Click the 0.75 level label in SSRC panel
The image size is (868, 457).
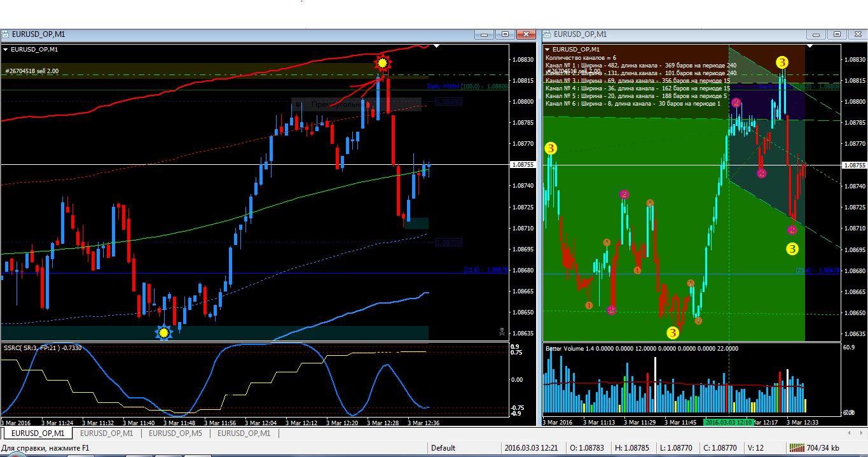516,353
